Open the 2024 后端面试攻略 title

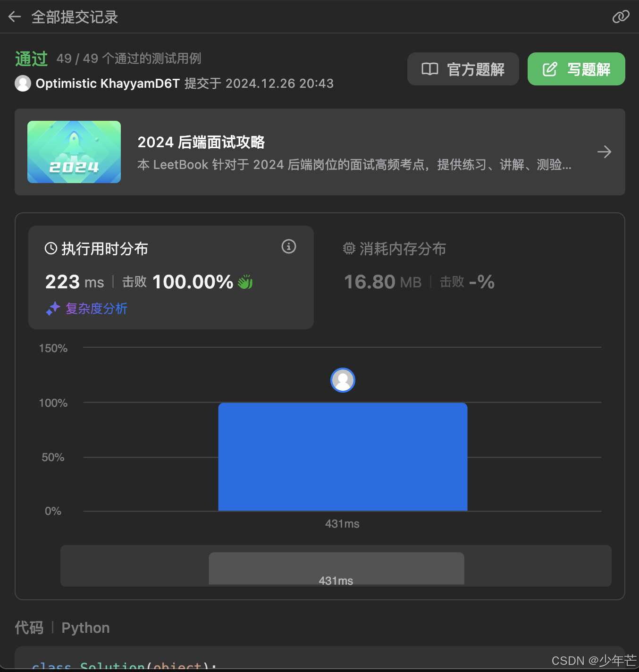[201, 142]
